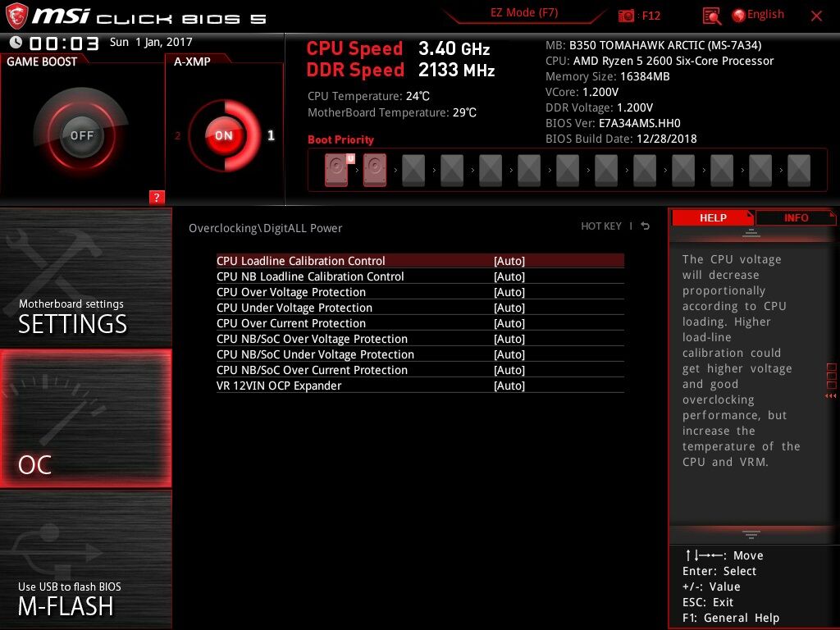
Task: Click the globe icon beside English
Action: 739,16
